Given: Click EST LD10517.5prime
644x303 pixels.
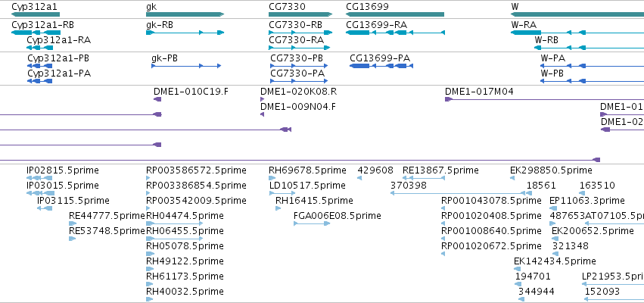Looking at the screenshot, I should [x=282, y=193].
